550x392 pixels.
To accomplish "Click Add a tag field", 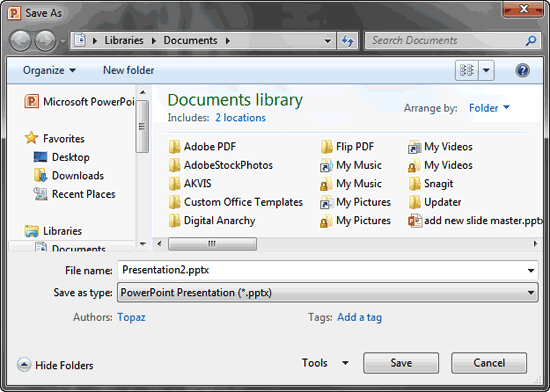I will [x=359, y=317].
